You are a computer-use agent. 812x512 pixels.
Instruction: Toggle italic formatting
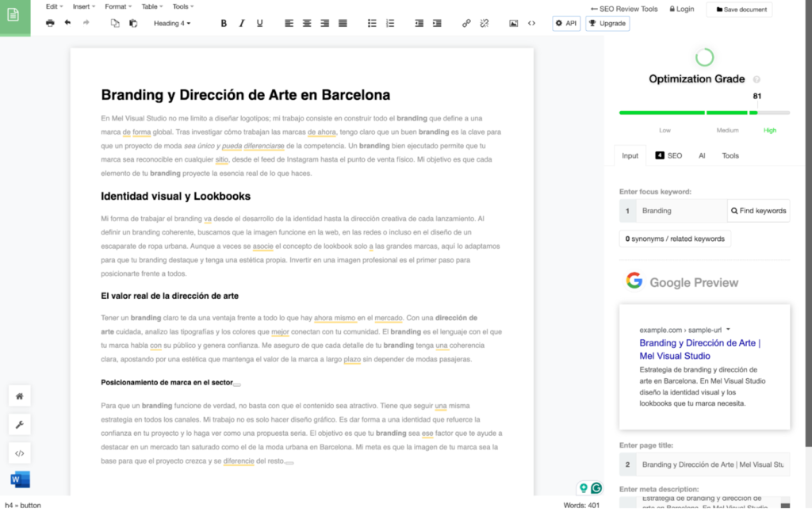click(242, 24)
